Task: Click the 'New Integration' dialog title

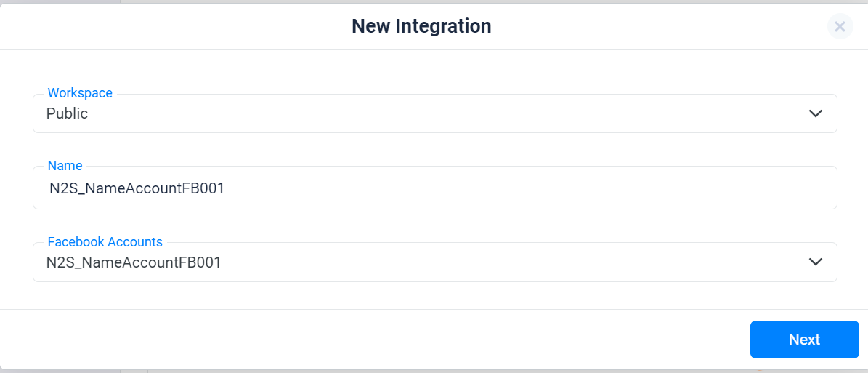Action: pos(421,26)
